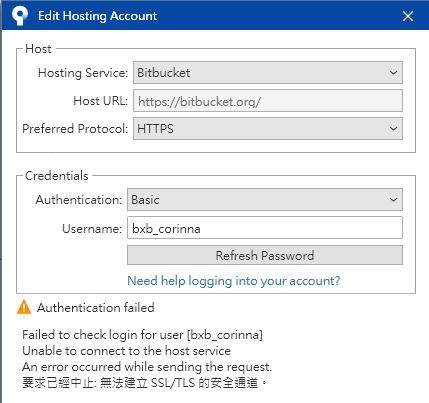The width and height of the screenshot is (429, 403).
Task: Close the Edit Hosting Account dialog
Action: click(x=408, y=16)
